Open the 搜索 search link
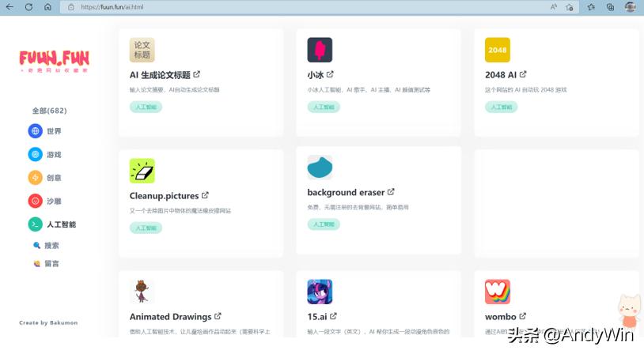The width and height of the screenshot is (644, 354). (51, 245)
